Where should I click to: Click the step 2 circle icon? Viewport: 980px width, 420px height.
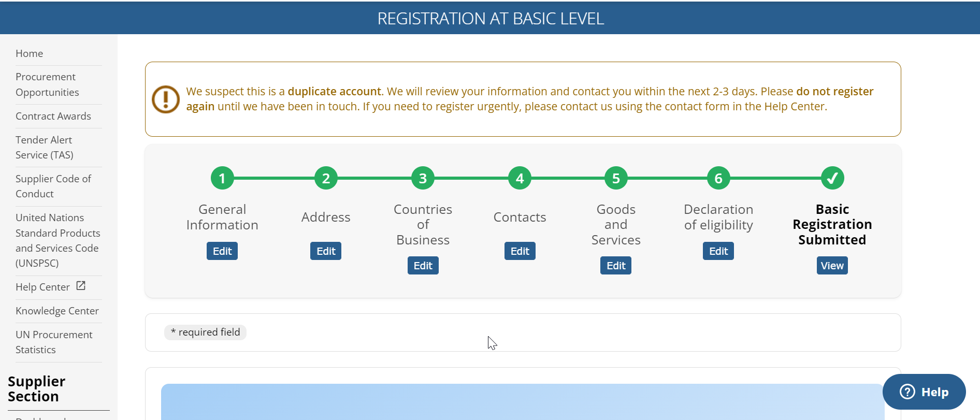click(x=326, y=178)
